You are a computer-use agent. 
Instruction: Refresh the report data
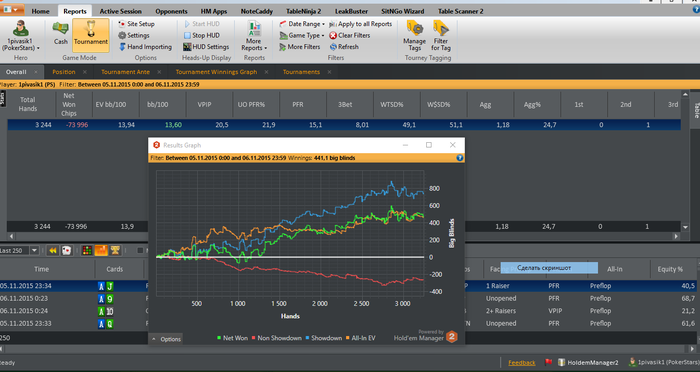(344, 46)
